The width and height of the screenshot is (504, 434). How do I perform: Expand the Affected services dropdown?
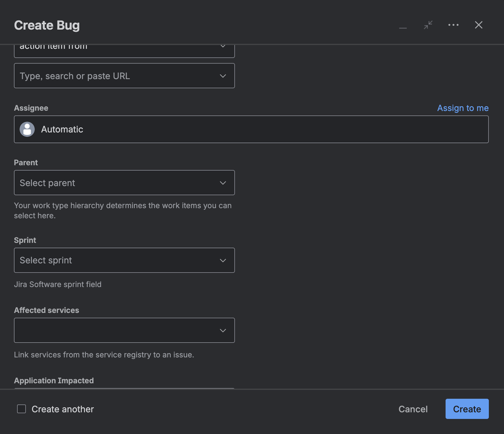116,331
